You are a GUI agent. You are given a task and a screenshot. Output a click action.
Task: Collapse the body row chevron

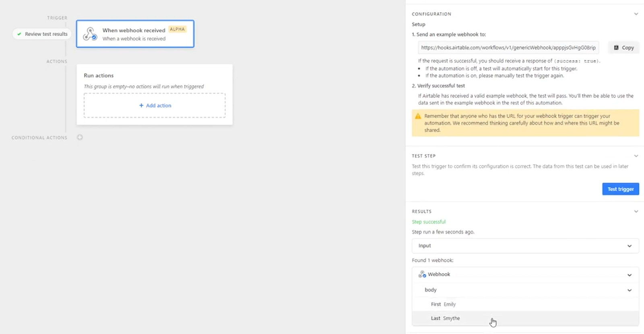tap(630, 290)
